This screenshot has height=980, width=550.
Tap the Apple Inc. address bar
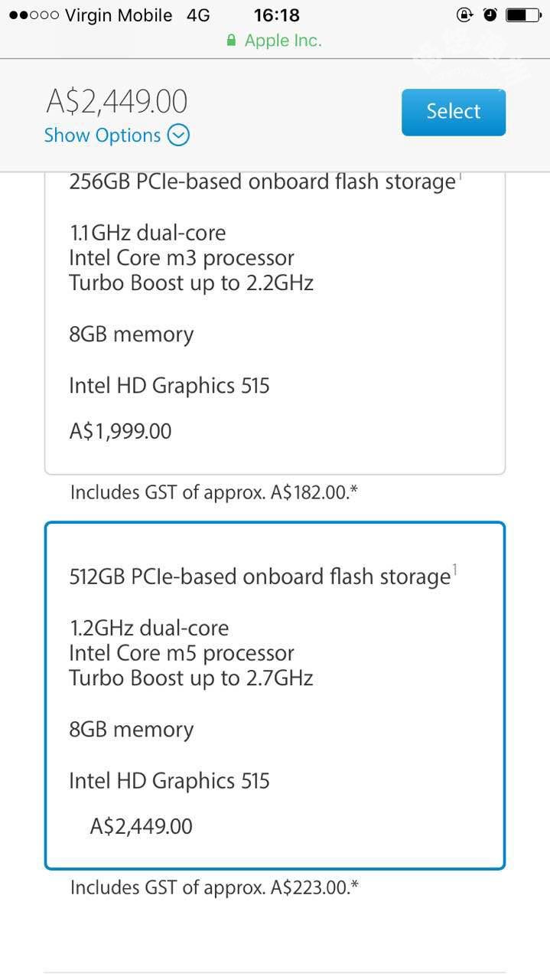pos(282,41)
